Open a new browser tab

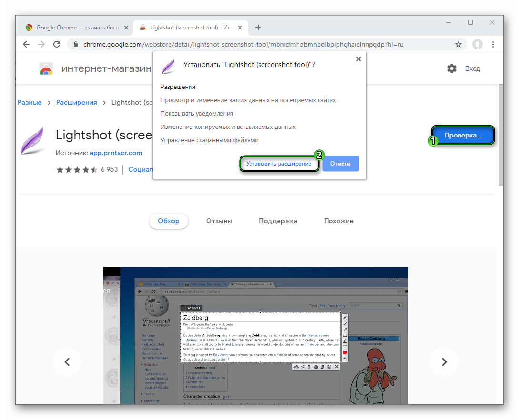(258, 28)
